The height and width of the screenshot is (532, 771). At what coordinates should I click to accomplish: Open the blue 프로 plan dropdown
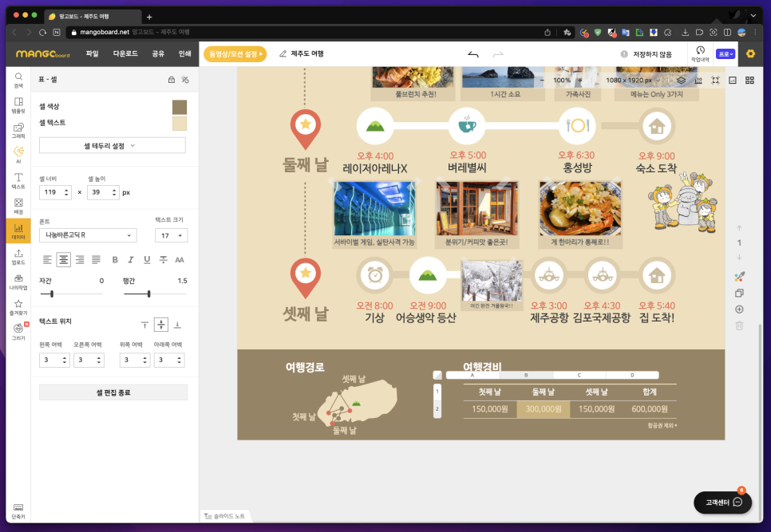[726, 54]
